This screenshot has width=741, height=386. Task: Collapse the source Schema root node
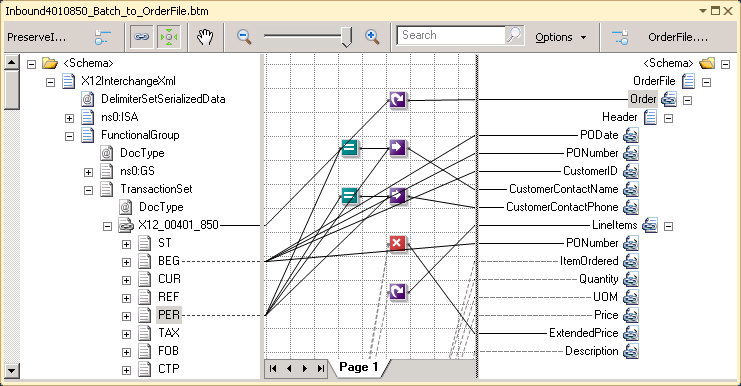tap(31, 64)
